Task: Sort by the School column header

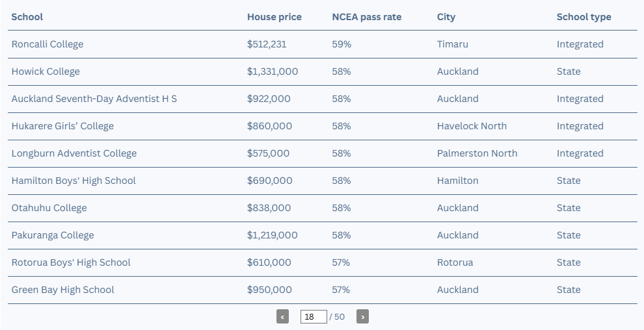Action: tap(27, 17)
